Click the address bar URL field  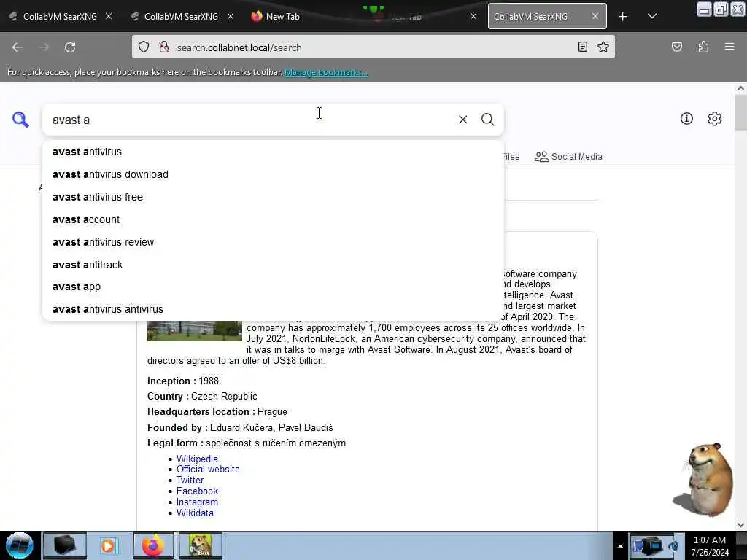click(371, 47)
